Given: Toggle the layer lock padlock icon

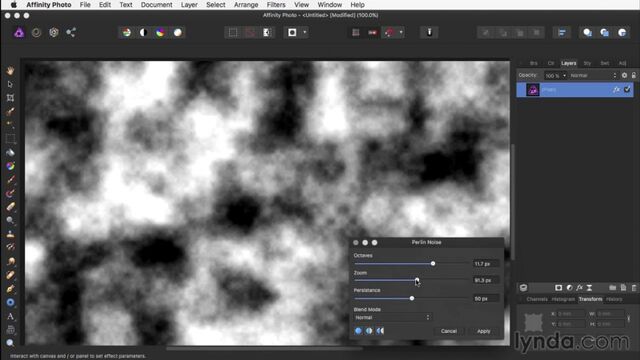Looking at the screenshot, I should [x=633, y=76].
